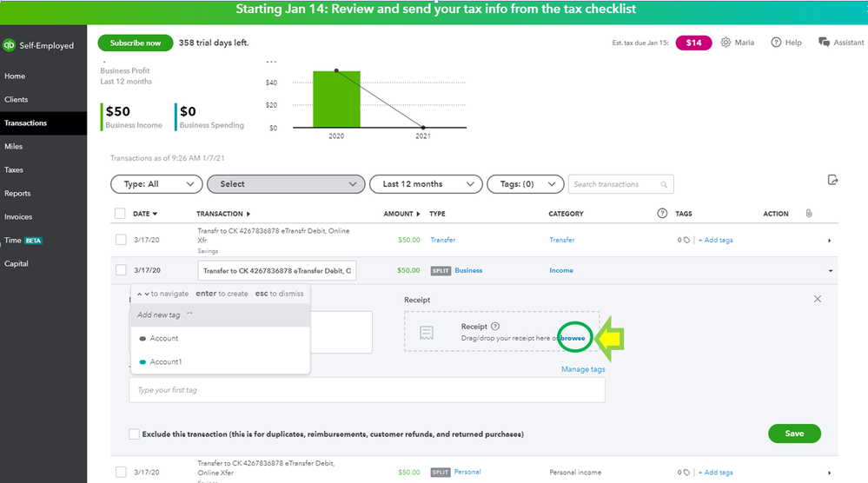Open the Assistant chat icon
This screenshot has width=868, height=483.
[x=824, y=43]
